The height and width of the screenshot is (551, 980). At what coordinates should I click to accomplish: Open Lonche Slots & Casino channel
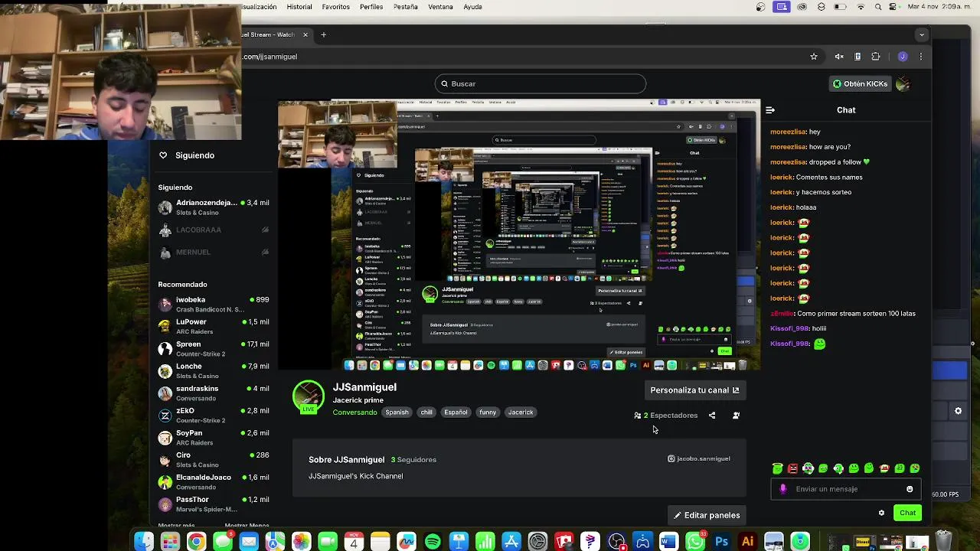pos(214,371)
